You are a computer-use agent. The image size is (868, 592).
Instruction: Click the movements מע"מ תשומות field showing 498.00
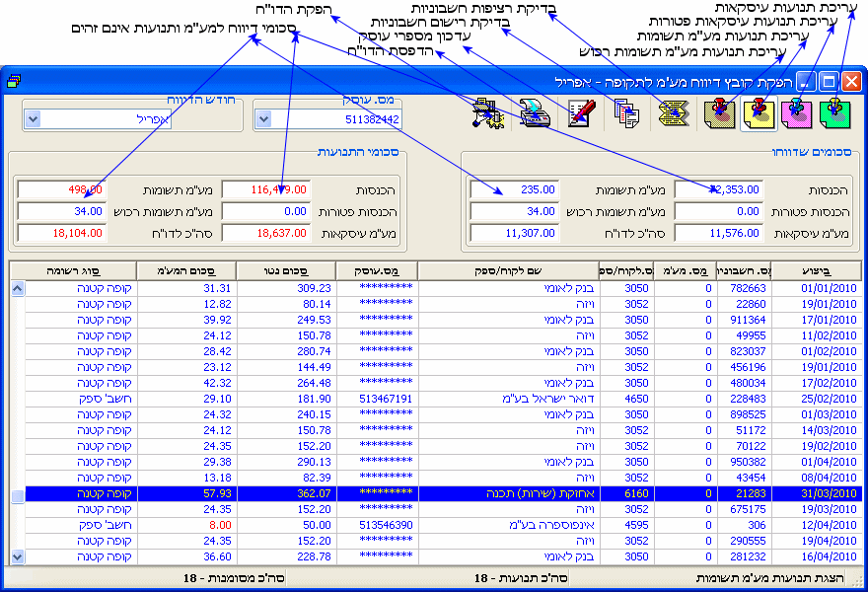pyautogui.click(x=62, y=190)
